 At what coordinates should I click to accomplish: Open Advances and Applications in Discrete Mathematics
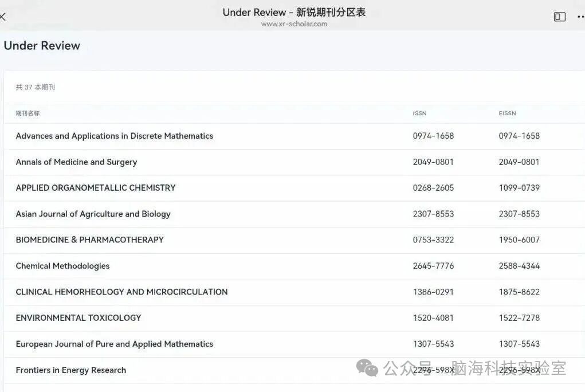pyautogui.click(x=114, y=136)
